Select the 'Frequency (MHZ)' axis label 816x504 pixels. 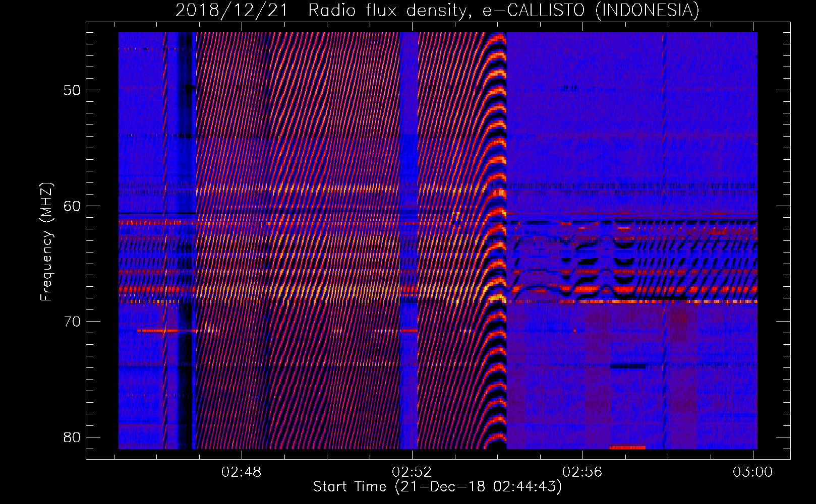[46, 242]
